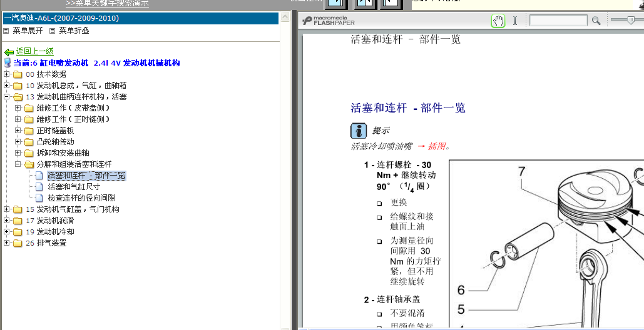
Task: Click the 正时链盖板 label
Action: [x=56, y=131]
